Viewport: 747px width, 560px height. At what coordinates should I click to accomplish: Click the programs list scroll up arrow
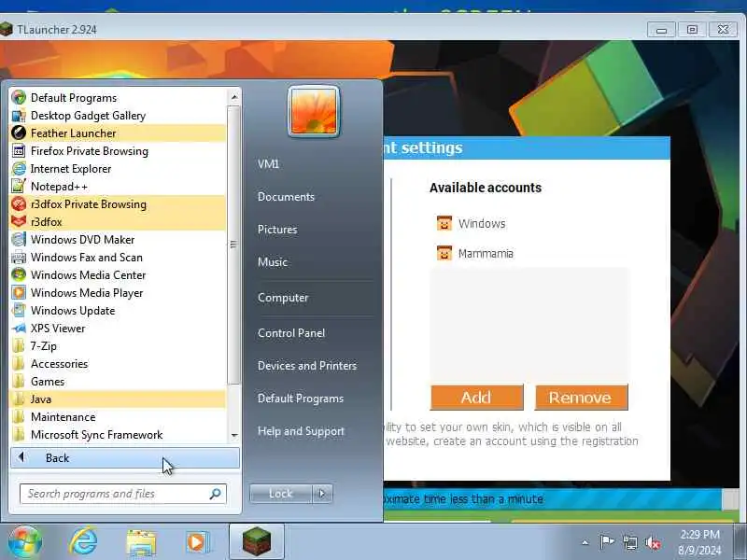point(233,97)
